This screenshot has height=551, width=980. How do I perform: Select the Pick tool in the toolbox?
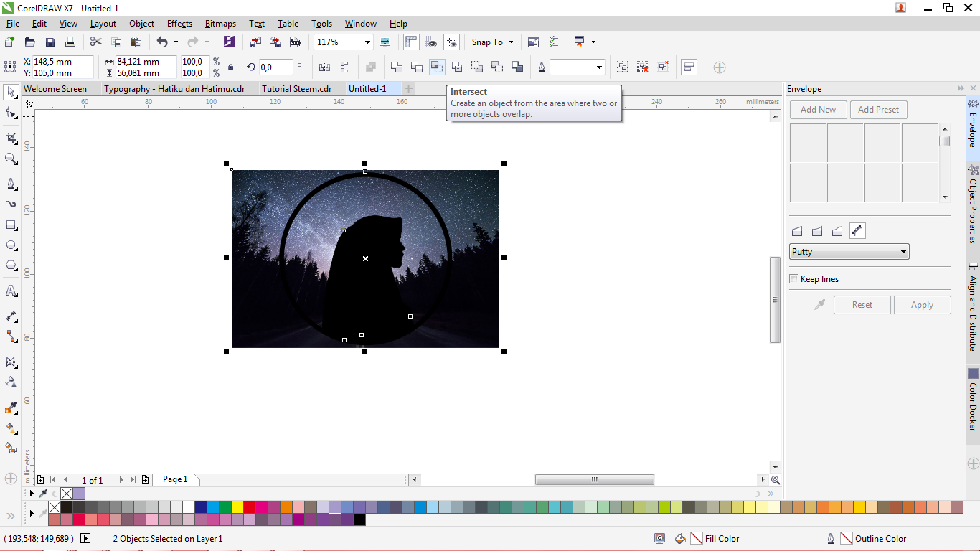(x=11, y=92)
